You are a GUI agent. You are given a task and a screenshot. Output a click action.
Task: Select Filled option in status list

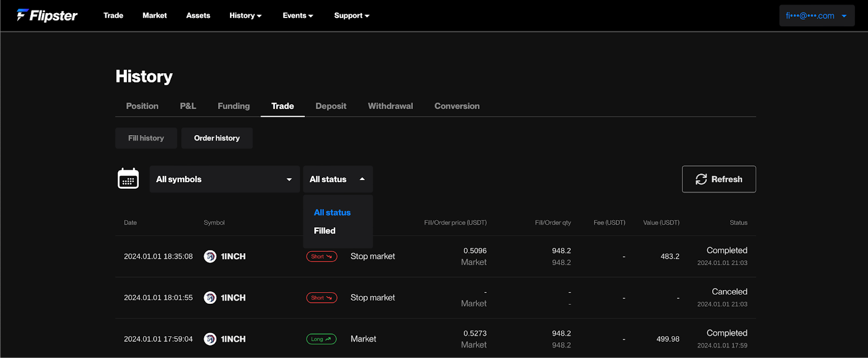click(x=324, y=231)
